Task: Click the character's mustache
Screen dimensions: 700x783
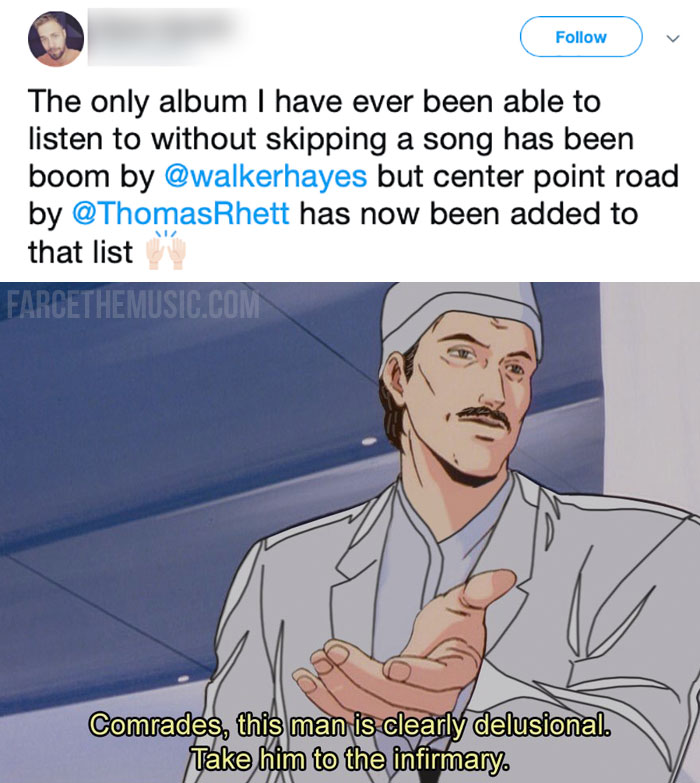Action: (484, 415)
